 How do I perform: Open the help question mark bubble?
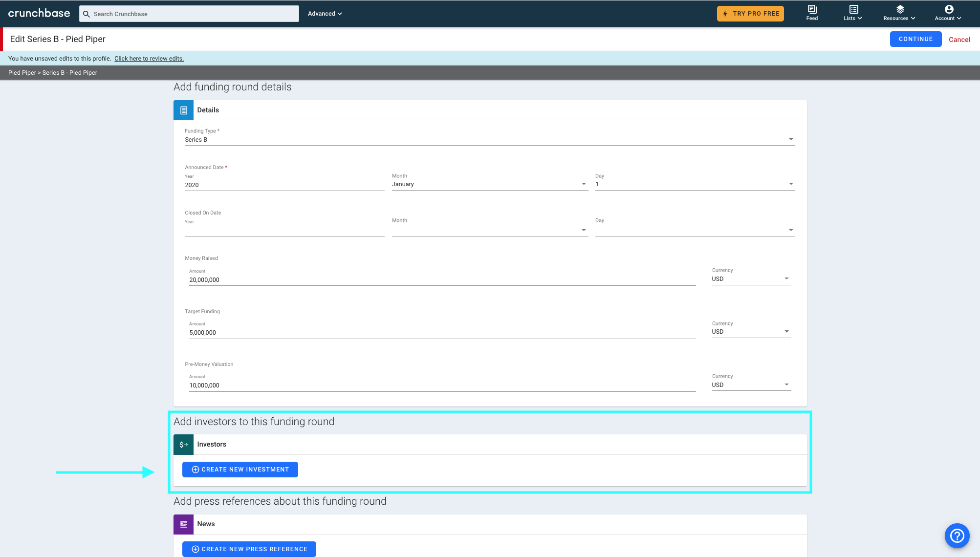[957, 536]
